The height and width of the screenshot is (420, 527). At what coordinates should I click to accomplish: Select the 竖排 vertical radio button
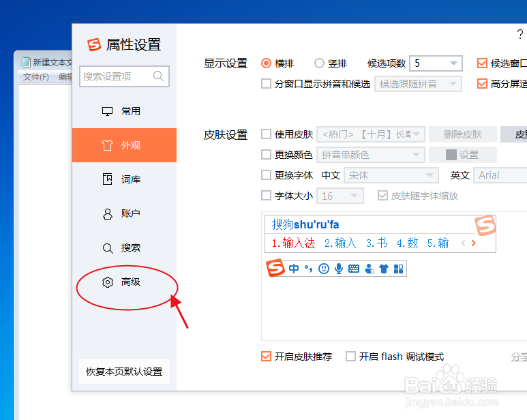(319, 63)
